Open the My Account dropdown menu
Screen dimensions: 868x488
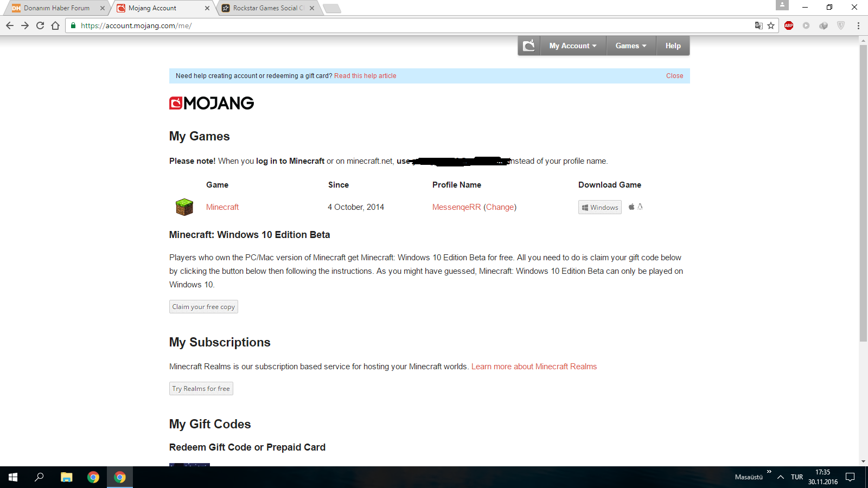(573, 46)
